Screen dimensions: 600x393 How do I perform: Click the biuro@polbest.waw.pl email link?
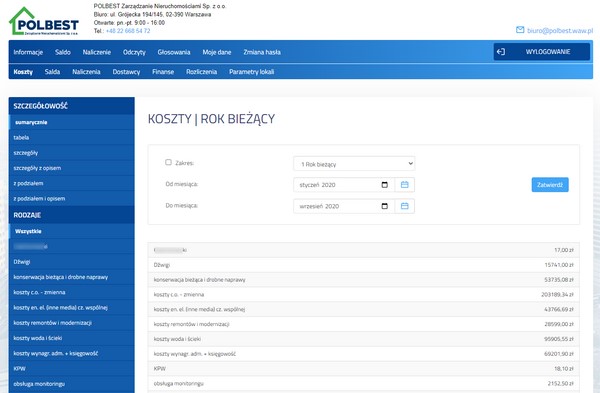560,30
